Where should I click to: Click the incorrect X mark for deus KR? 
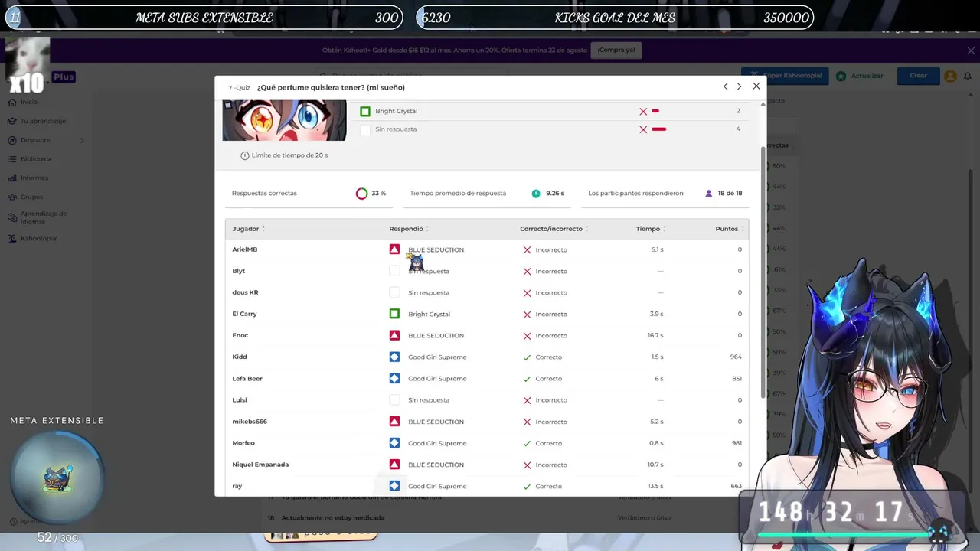point(527,292)
